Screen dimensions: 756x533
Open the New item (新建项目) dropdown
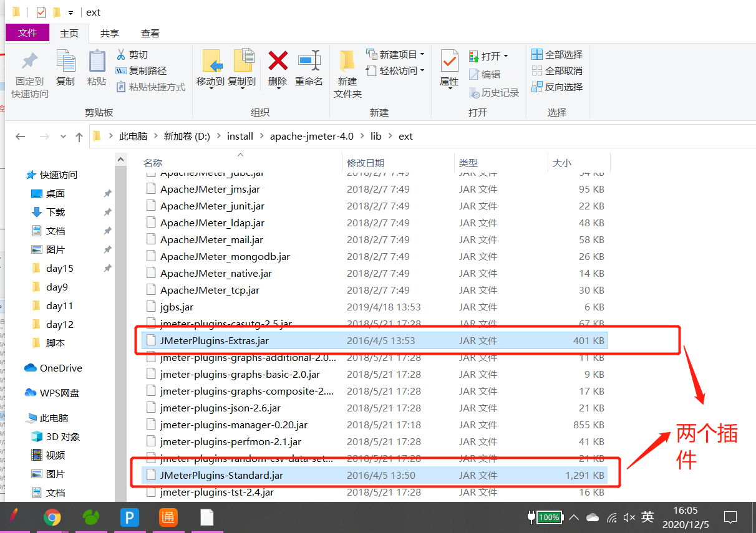coord(395,54)
